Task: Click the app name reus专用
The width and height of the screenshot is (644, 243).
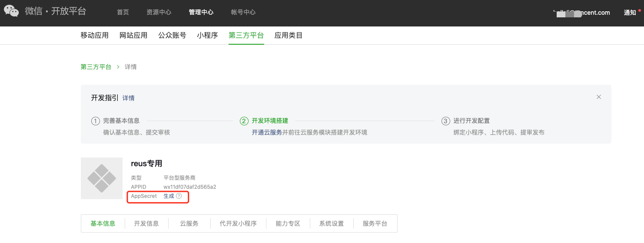Action: click(x=146, y=164)
